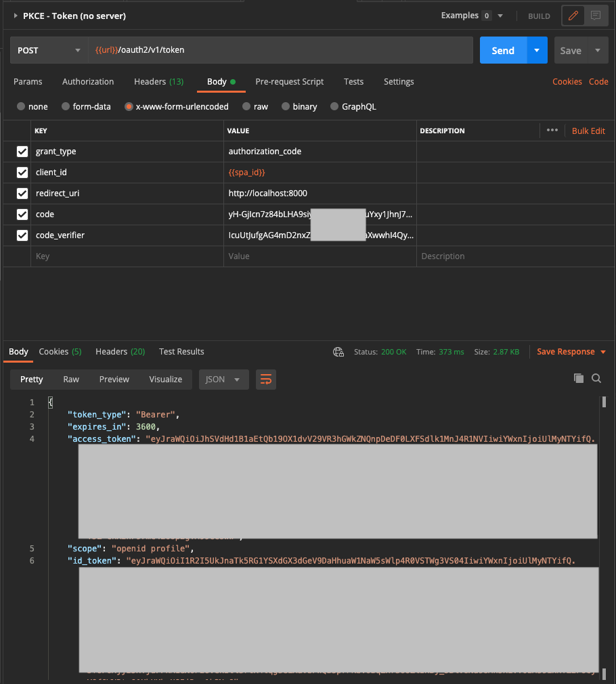The height and width of the screenshot is (684, 616).
Task: Switch response view to Visualize
Action: point(165,379)
